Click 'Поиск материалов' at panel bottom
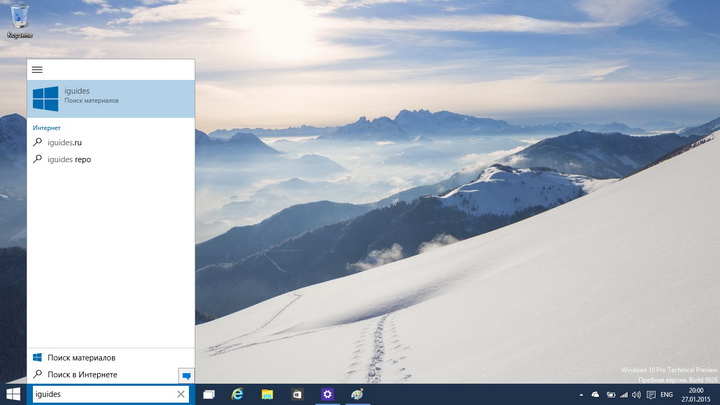The image size is (720, 405). [81, 357]
